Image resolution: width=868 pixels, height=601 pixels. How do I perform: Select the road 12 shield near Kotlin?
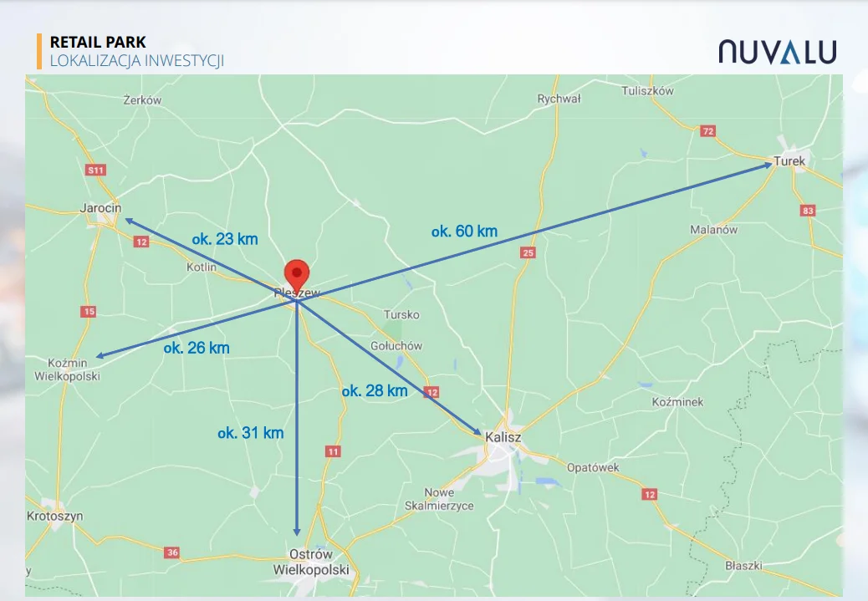point(141,242)
